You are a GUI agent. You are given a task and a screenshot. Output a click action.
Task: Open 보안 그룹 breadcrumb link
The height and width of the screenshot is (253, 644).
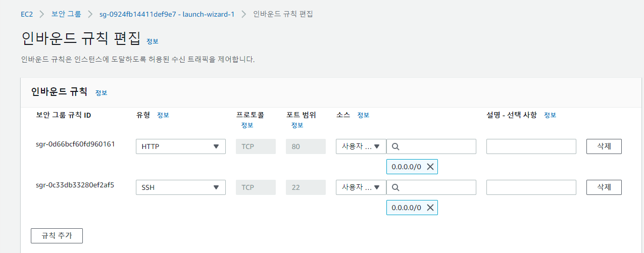pyautogui.click(x=66, y=14)
